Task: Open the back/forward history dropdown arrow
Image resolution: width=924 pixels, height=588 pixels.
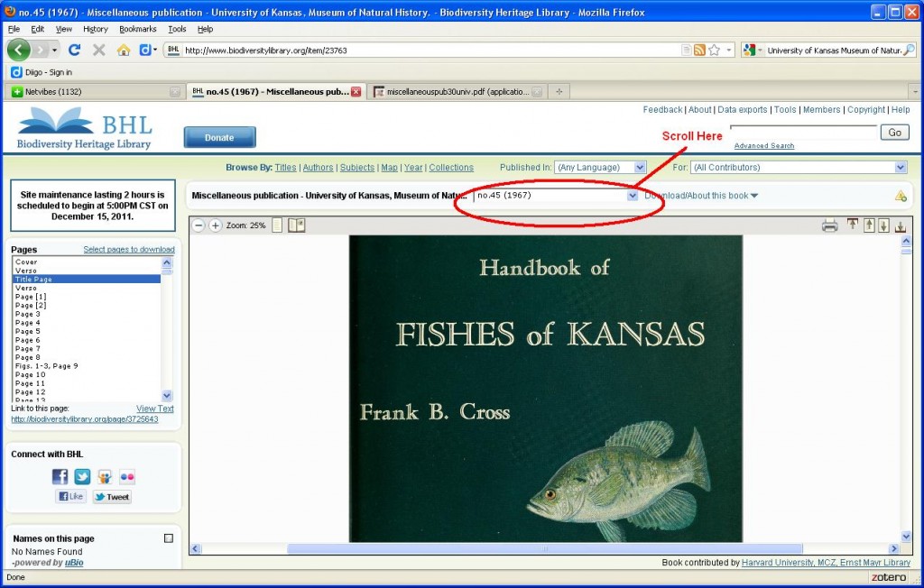Action: click(x=55, y=51)
